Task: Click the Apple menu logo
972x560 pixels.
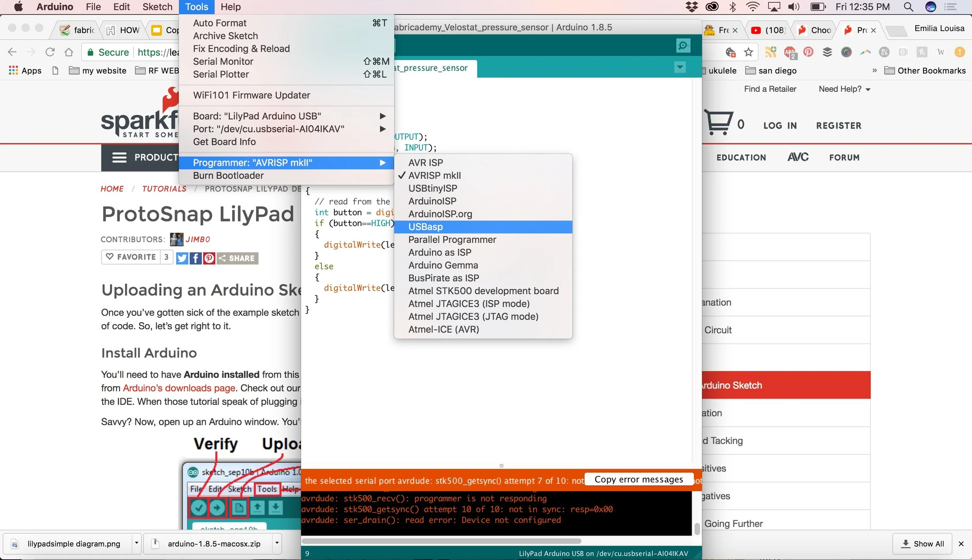Action: (x=18, y=7)
